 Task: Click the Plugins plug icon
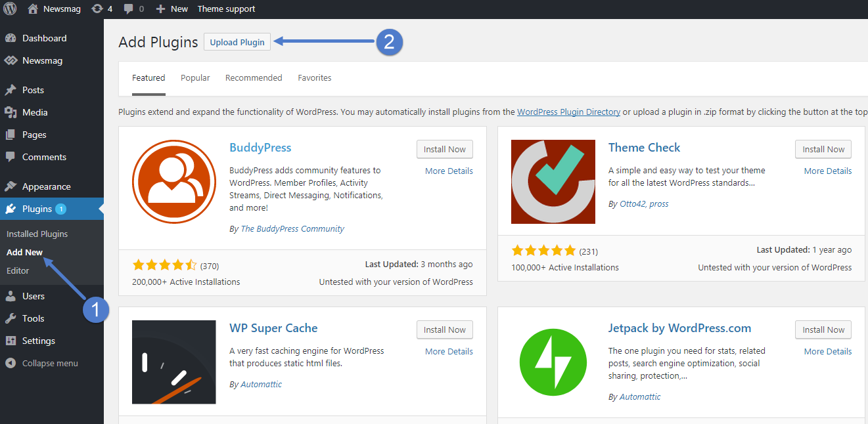pos(11,209)
